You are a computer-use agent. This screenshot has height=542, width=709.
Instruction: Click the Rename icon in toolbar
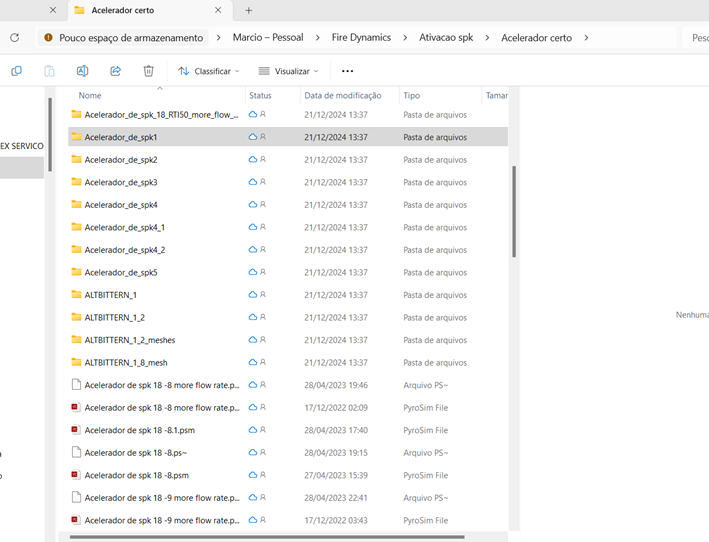coord(82,71)
